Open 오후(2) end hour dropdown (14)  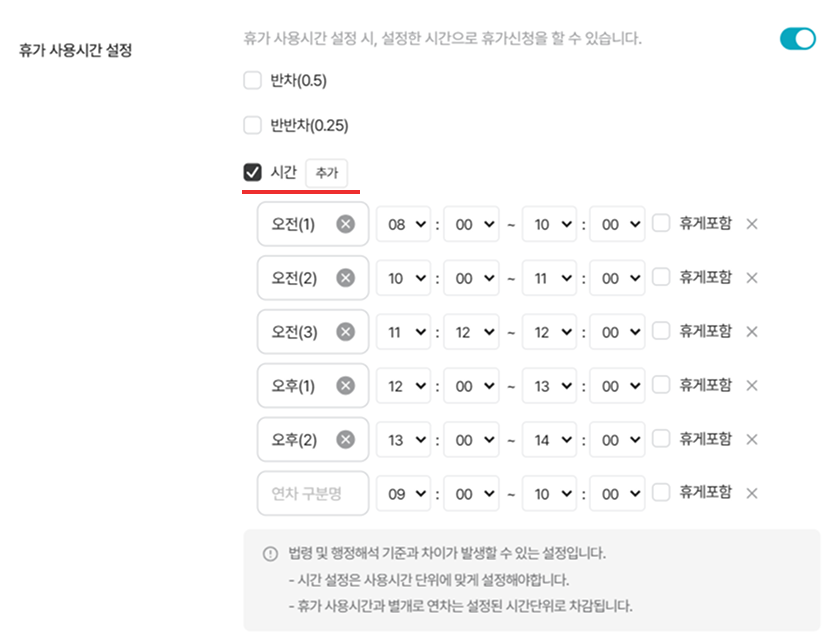tap(550, 439)
